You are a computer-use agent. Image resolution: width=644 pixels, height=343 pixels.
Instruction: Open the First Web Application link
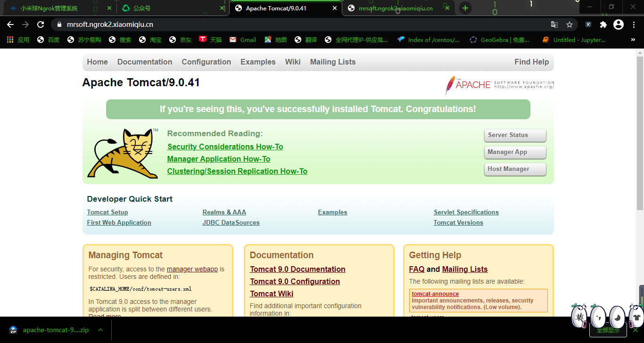pos(119,222)
